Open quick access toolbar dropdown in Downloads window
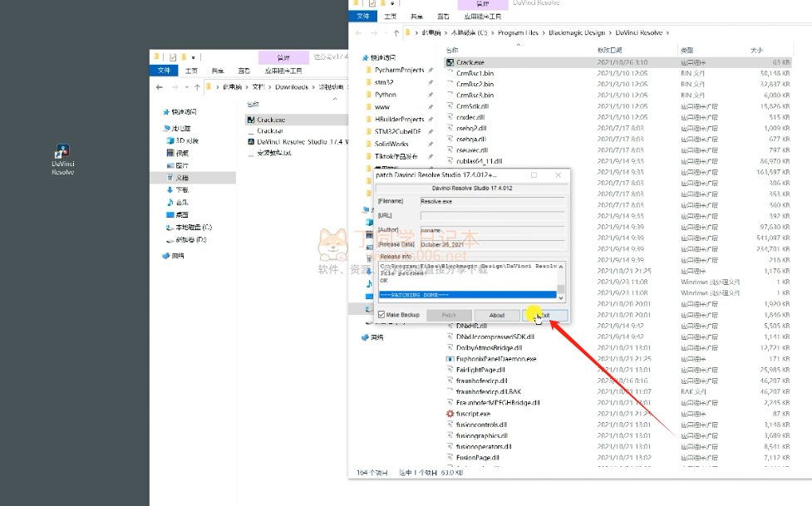Screen dimensions: 812x506 pyautogui.click(x=193, y=57)
